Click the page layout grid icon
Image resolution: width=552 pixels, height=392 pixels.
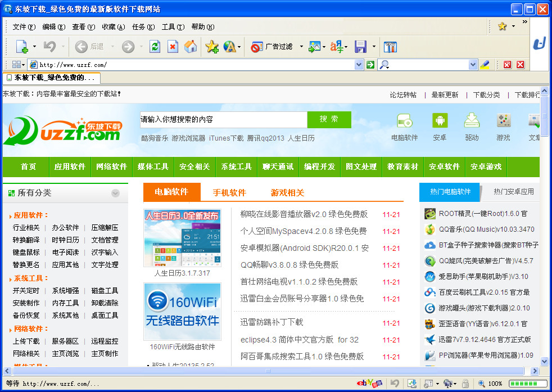[16, 65]
